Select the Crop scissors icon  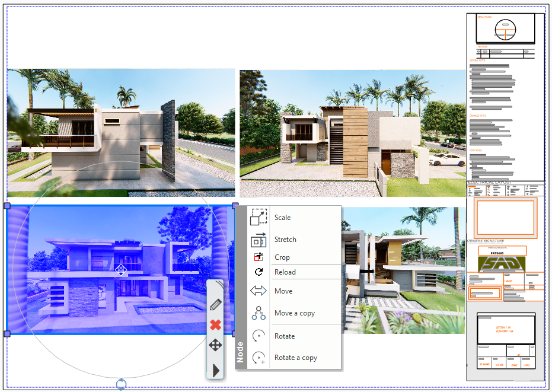point(259,257)
